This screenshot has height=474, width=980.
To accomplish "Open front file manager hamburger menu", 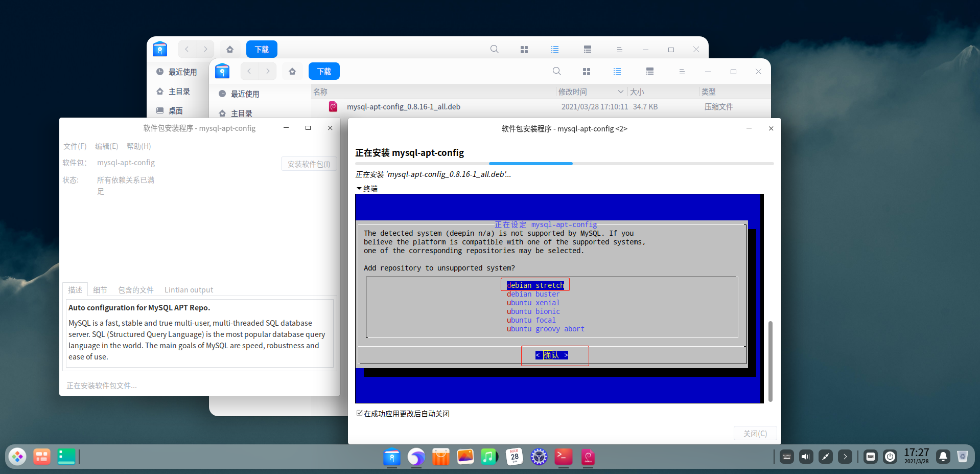I will (x=682, y=72).
